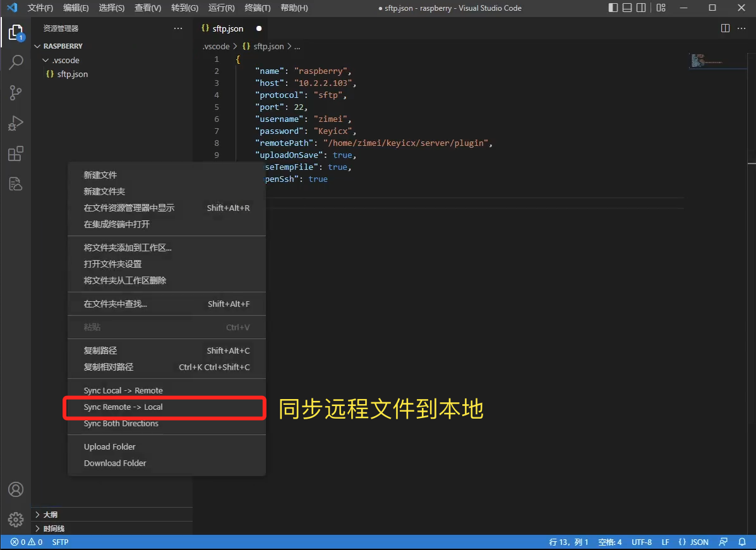Choose 打开文件夹设置 menu item

pyautogui.click(x=166, y=264)
